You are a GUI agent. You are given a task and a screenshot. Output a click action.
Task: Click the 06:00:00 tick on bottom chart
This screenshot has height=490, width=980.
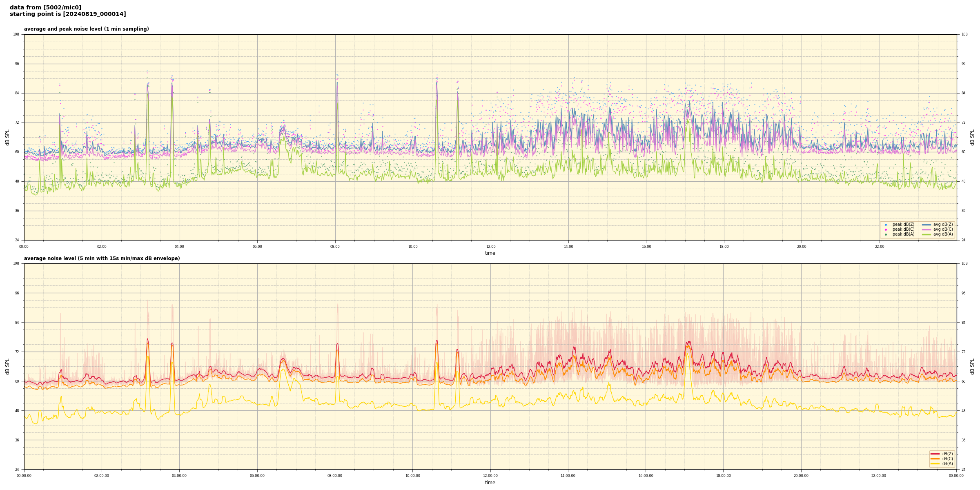click(257, 476)
